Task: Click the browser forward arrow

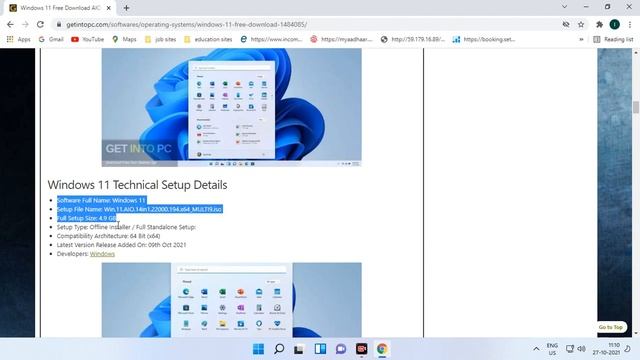Action: (25, 24)
